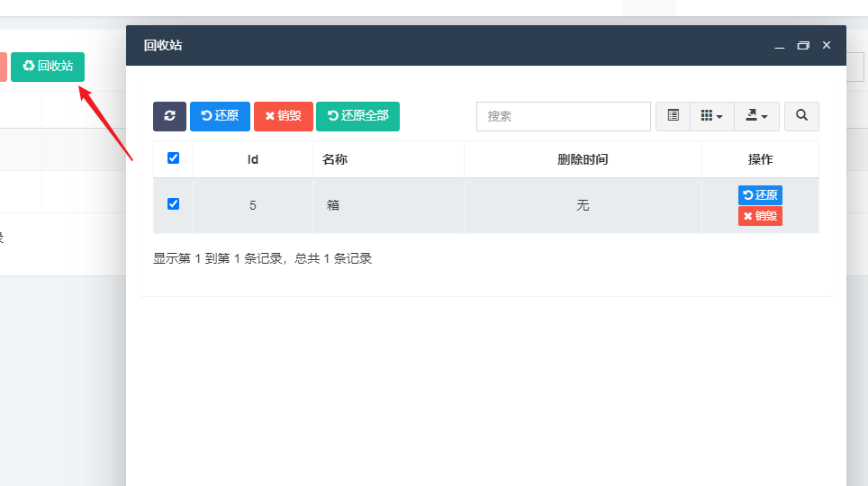Click the 删除时间 cell showing 无

tap(583, 206)
